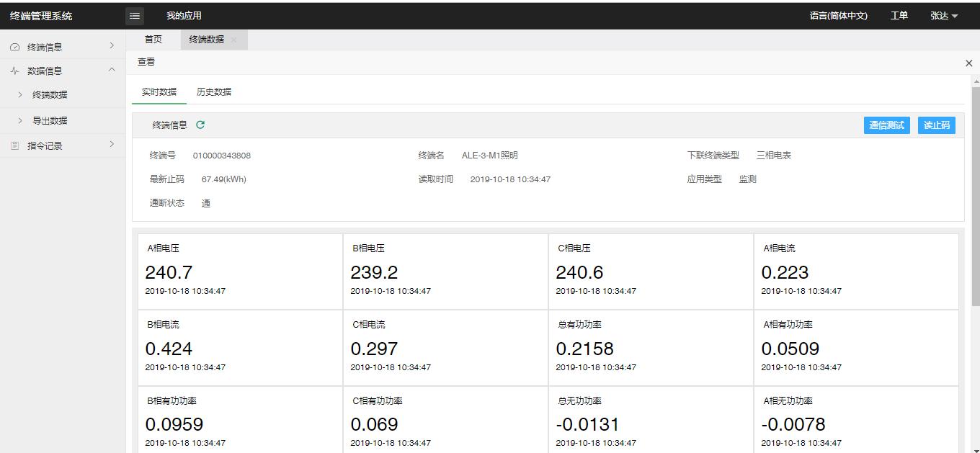Image resolution: width=980 pixels, height=453 pixels.
Task: Click the pulse icon next to 数据信息
Action: coord(15,71)
